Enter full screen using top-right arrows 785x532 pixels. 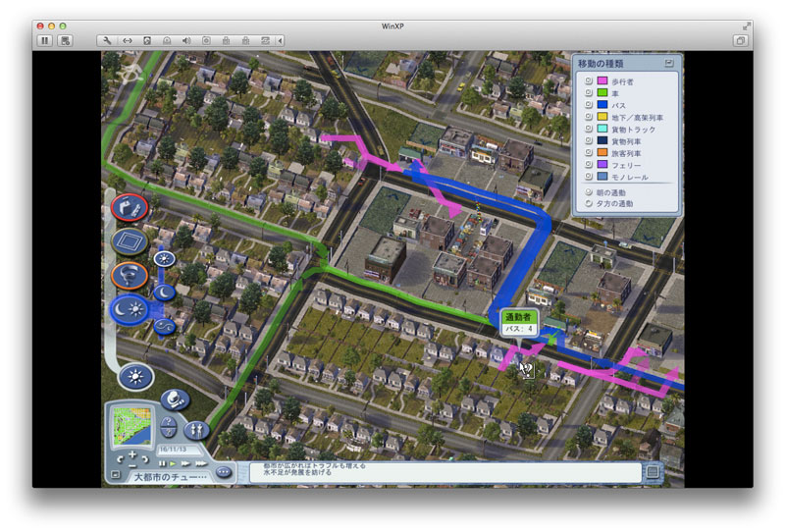coord(747,27)
